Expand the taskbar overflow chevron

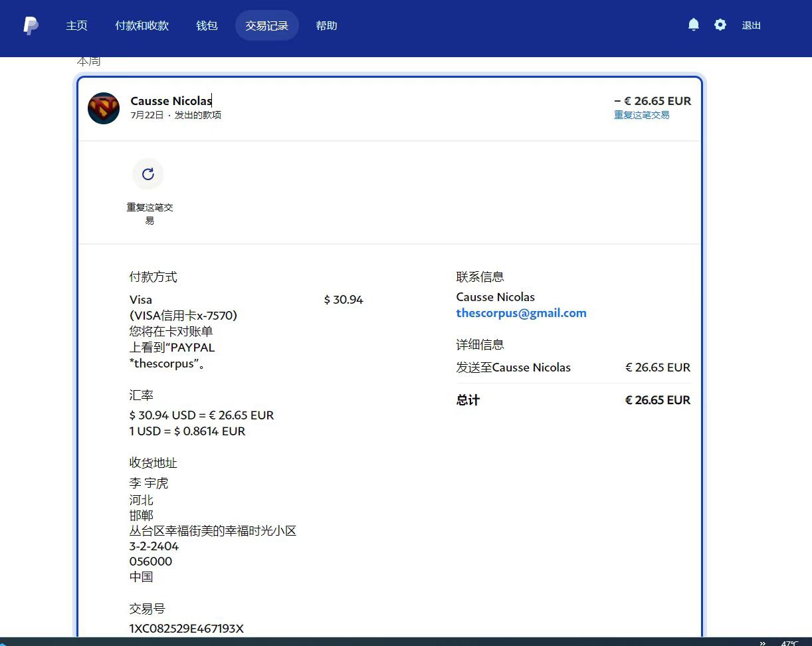(x=763, y=642)
